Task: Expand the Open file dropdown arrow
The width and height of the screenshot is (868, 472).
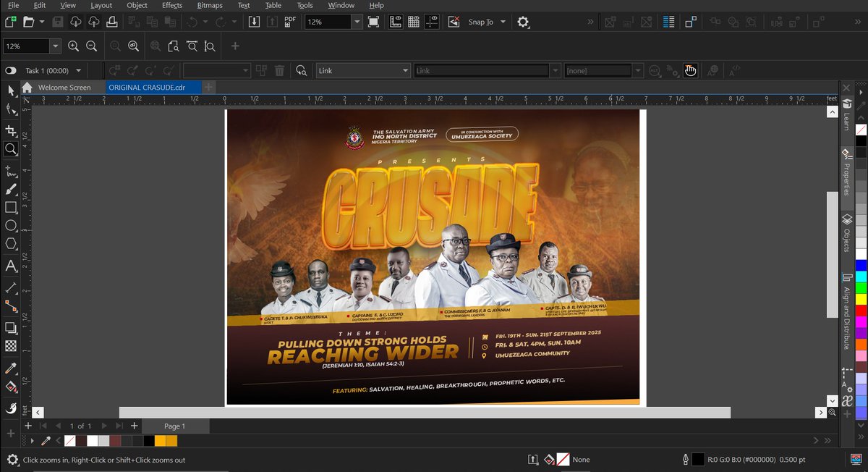Action: (x=42, y=22)
